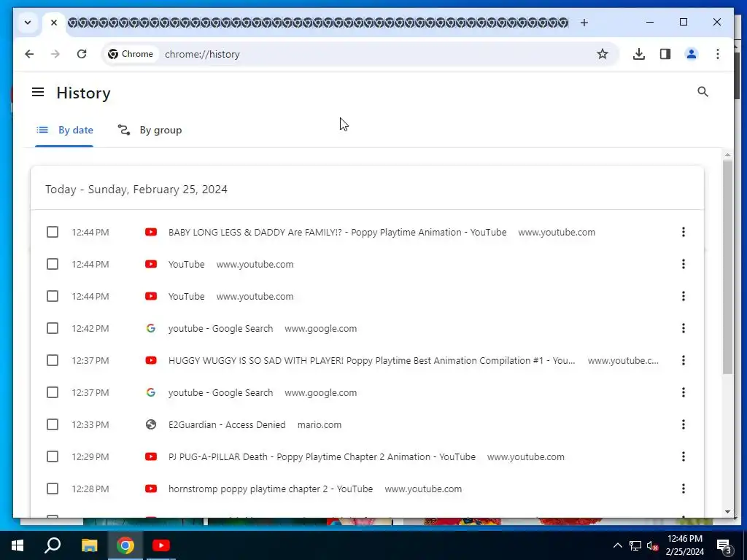This screenshot has height=560, width=747.
Task: Open Windows taskbar search
Action: click(x=53, y=545)
